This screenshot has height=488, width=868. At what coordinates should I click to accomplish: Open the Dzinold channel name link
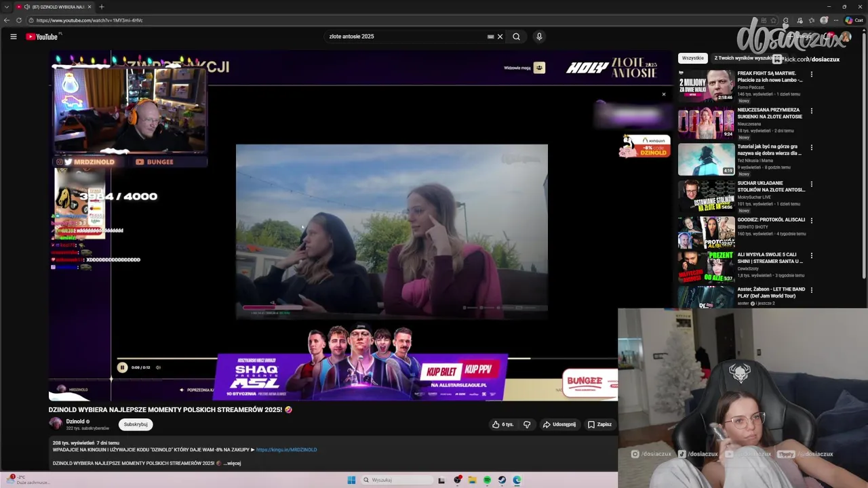[x=75, y=422]
